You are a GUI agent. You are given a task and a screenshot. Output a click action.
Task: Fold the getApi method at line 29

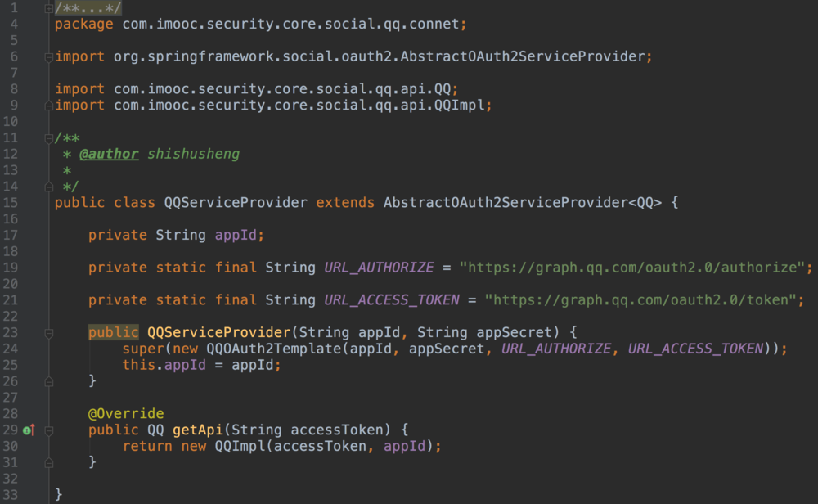click(49, 430)
